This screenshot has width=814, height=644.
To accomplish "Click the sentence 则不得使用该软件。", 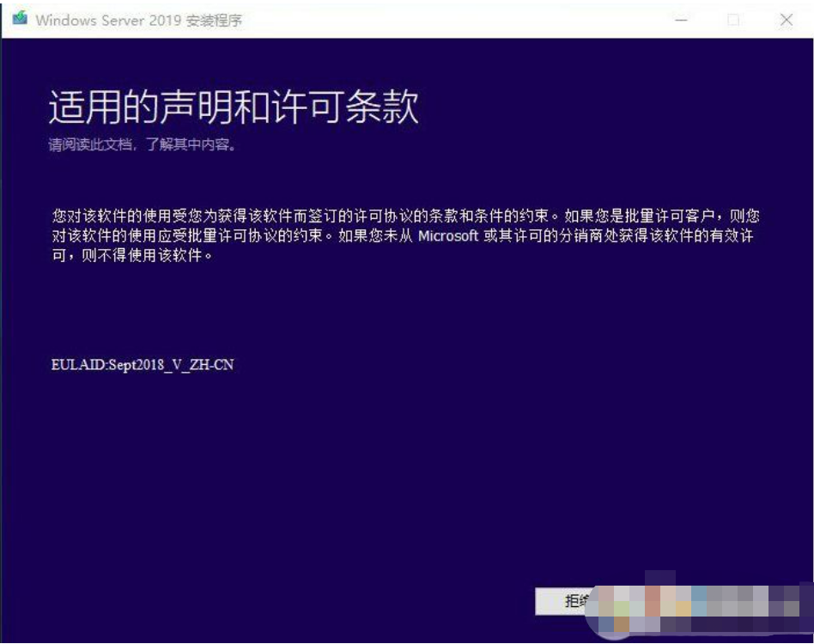I will [147, 255].
